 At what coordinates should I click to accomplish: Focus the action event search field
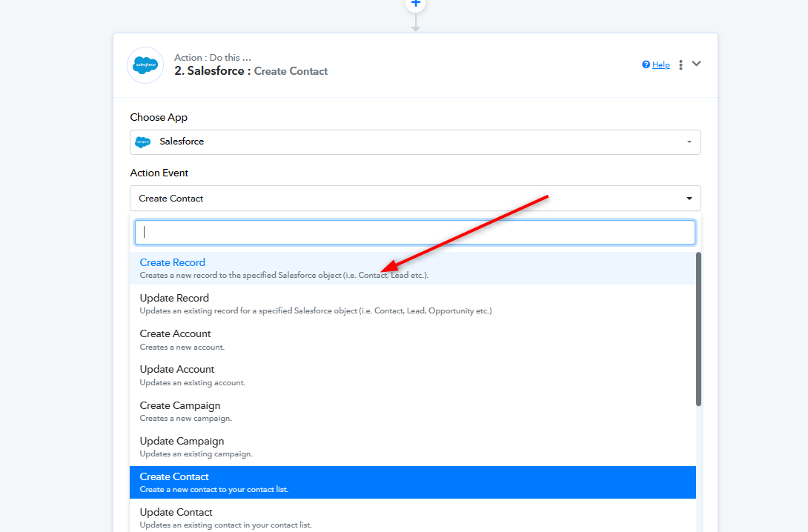pos(415,232)
